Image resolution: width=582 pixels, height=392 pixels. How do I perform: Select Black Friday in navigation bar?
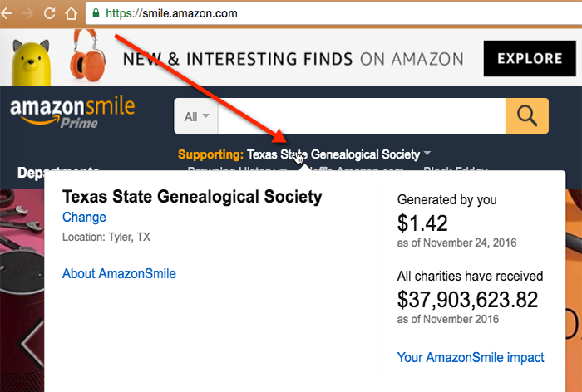click(455, 172)
